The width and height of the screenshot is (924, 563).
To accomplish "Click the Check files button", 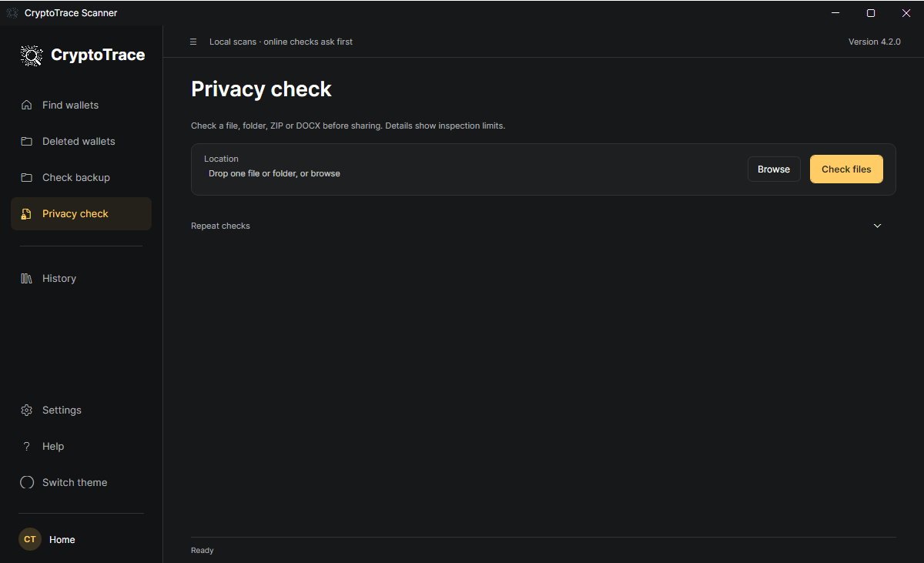I will click(x=846, y=169).
